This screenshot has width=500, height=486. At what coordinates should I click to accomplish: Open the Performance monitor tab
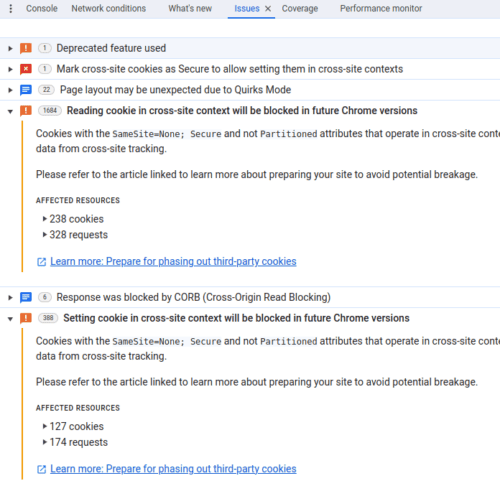381,8
